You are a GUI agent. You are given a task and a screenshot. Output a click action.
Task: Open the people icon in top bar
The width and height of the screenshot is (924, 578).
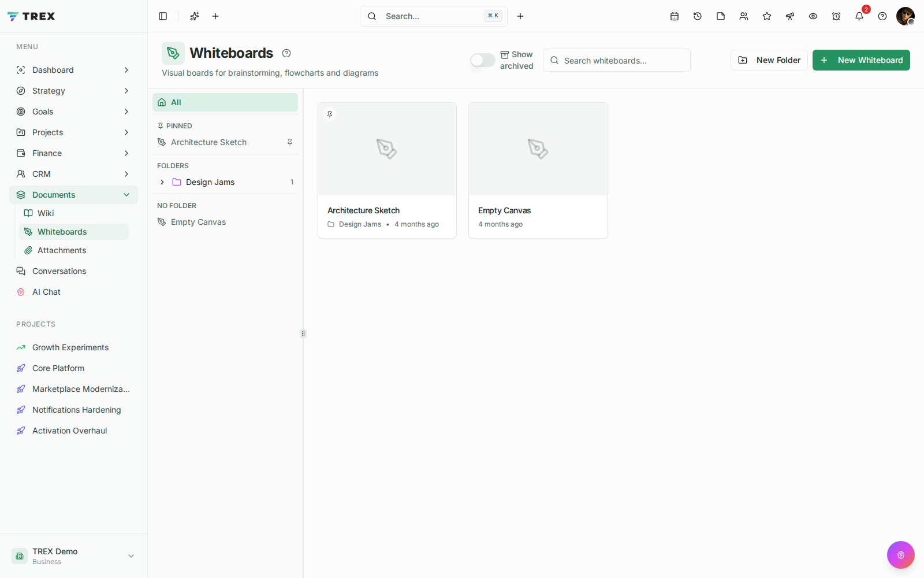pos(744,16)
